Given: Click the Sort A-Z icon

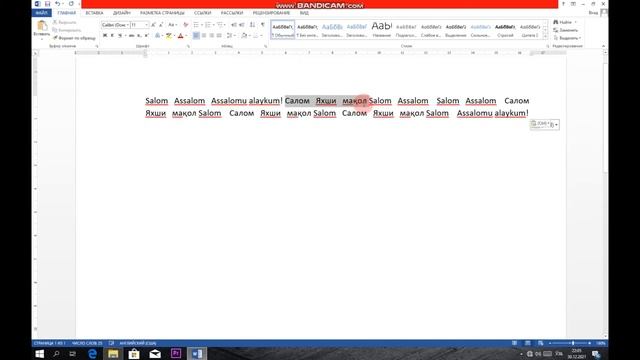Looking at the screenshot, I should click(x=252, y=25).
